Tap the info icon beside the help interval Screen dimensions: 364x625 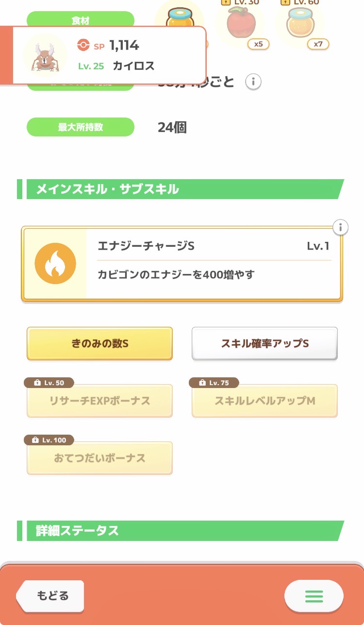tap(253, 82)
